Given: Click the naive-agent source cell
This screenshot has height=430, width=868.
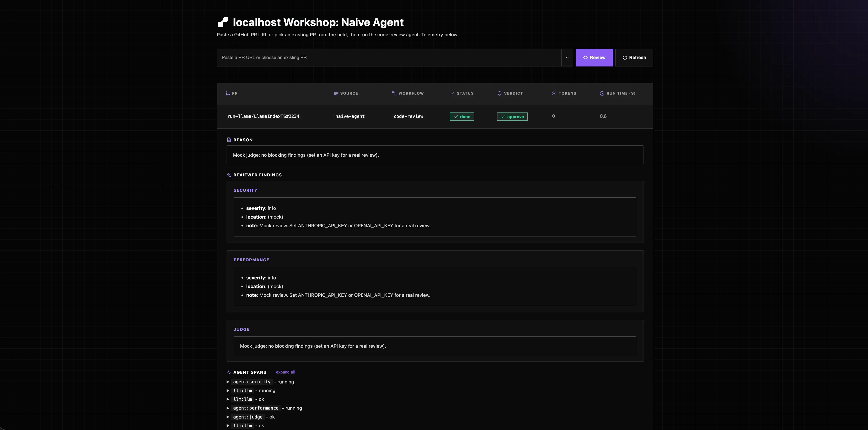Looking at the screenshot, I should (x=350, y=116).
